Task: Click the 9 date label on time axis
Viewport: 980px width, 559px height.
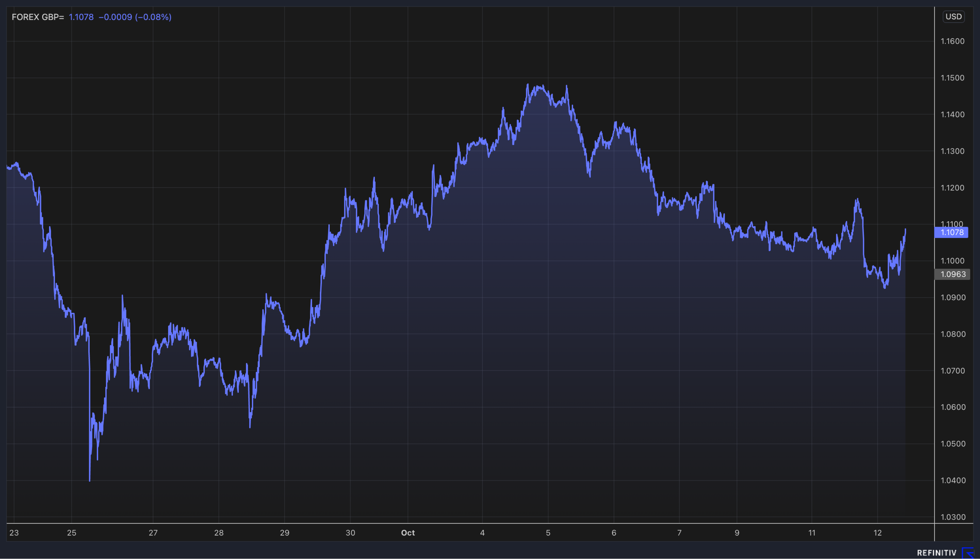Action: tap(737, 533)
